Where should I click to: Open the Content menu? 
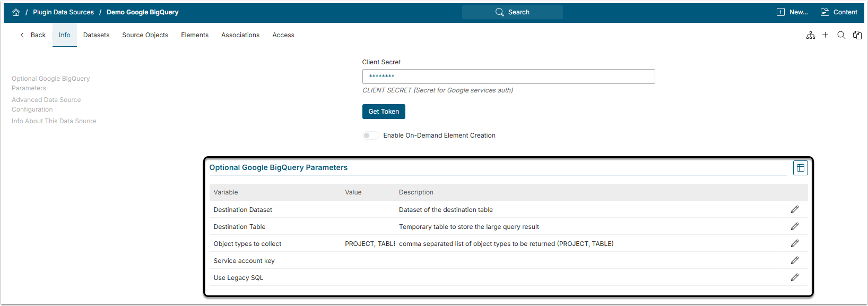[839, 12]
